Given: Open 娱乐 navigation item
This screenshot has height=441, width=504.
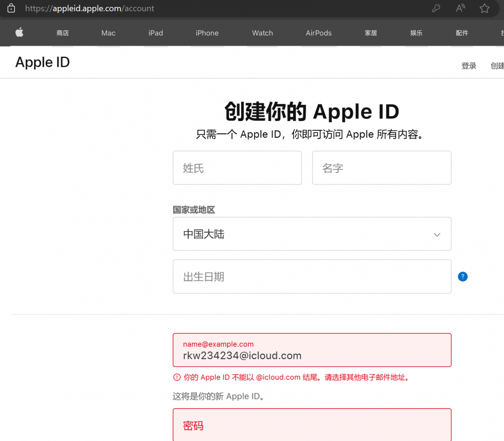Looking at the screenshot, I should [416, 33].
